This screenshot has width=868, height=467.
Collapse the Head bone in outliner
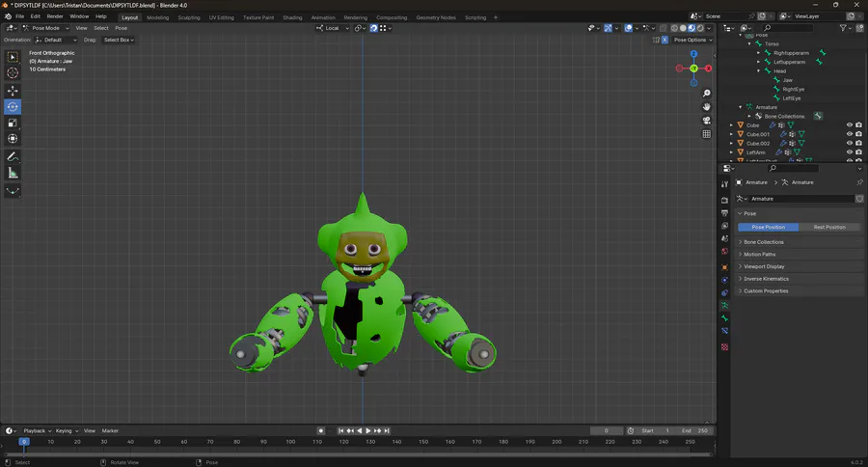(x=758, y=70)
